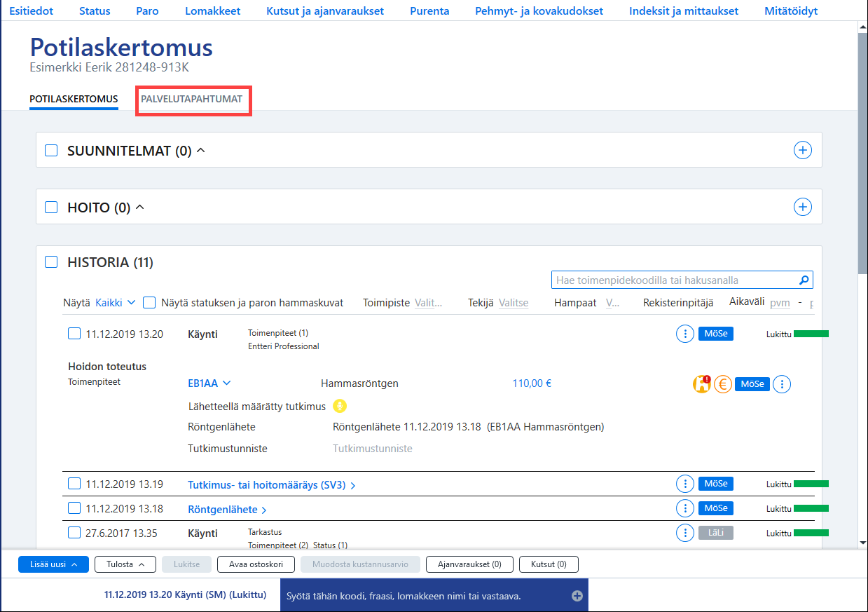Switch to the PALVELUTAPAHTUMAT tab
868x612 pixels.
click(192, 99)
